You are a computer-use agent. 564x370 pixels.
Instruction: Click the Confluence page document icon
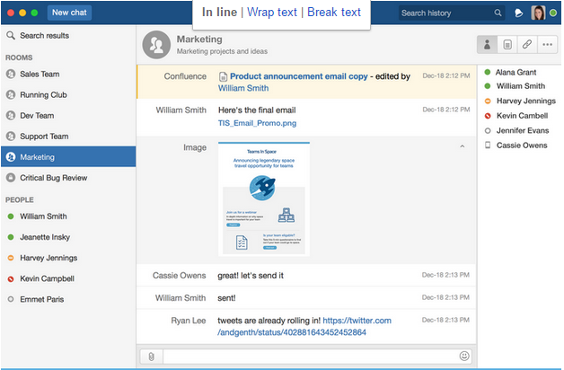point(223,77)
